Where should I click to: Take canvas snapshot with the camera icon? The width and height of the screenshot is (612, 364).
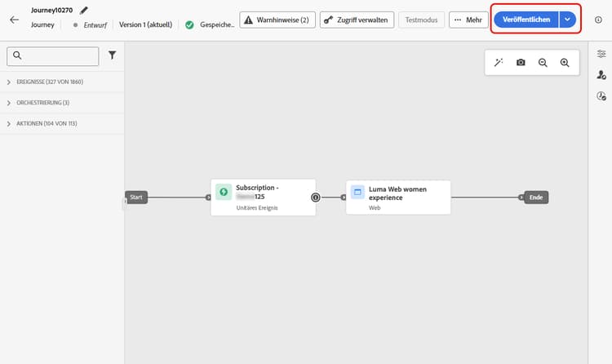[x=521, y=63]
